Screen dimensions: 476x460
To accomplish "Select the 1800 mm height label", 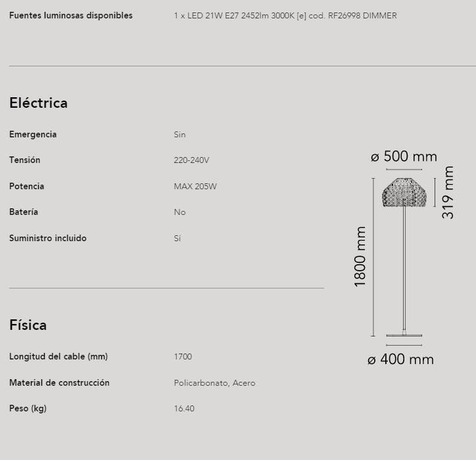I will tap(360, 256).
